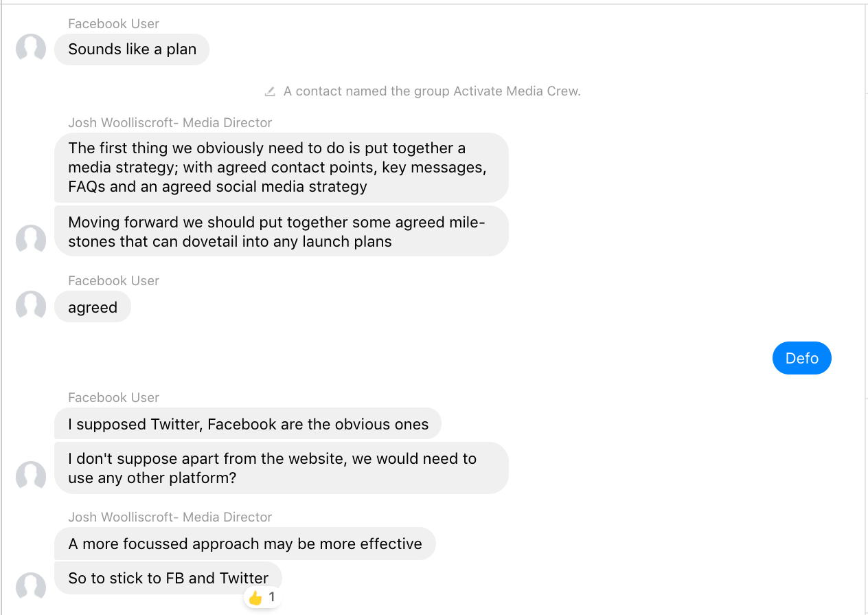Click the thumbs-up reaction count badge
This screenshot has width=868, height=615.
(262, 597)
